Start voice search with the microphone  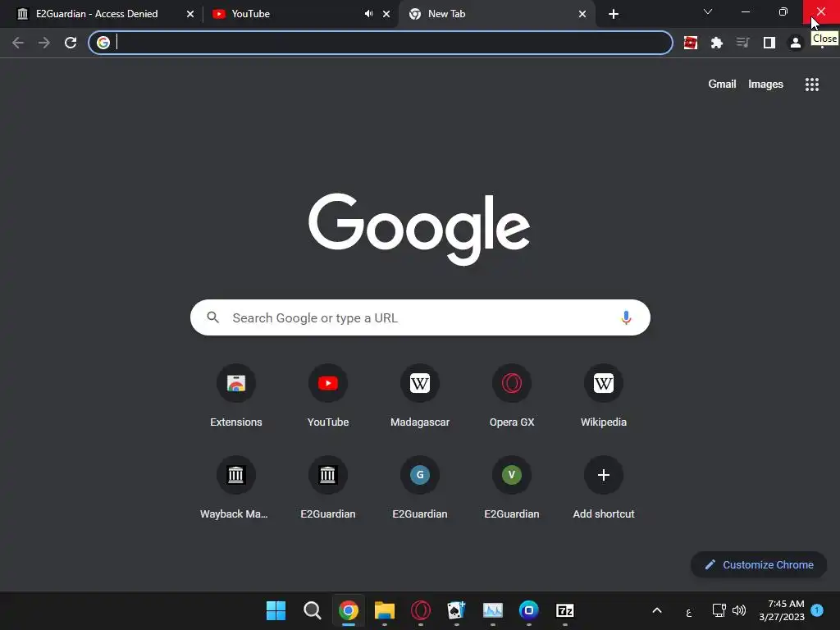(x=626, y=317)
